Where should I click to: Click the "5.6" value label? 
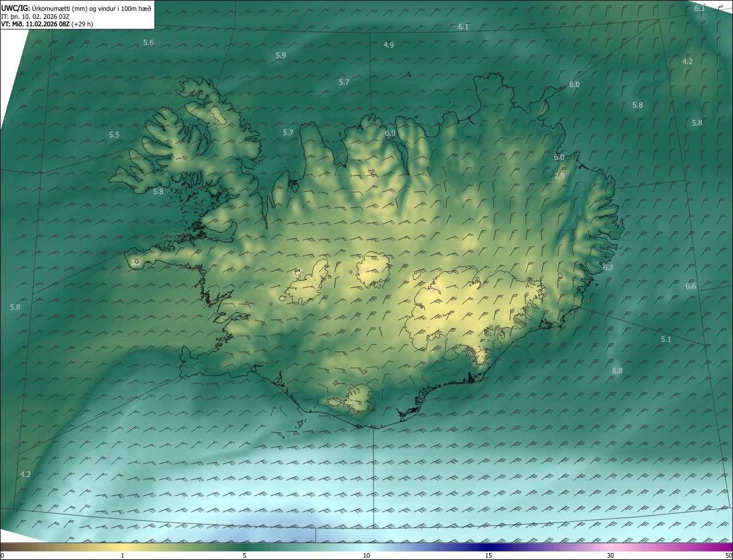[x=148, y=43]
